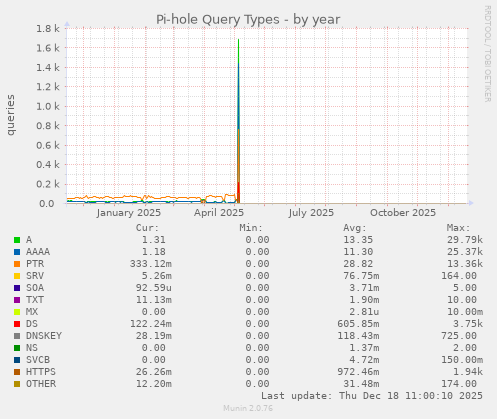Click the 'July 2025' axis label
Viewport: 497px width, 419px height.
tap(311, 213)
